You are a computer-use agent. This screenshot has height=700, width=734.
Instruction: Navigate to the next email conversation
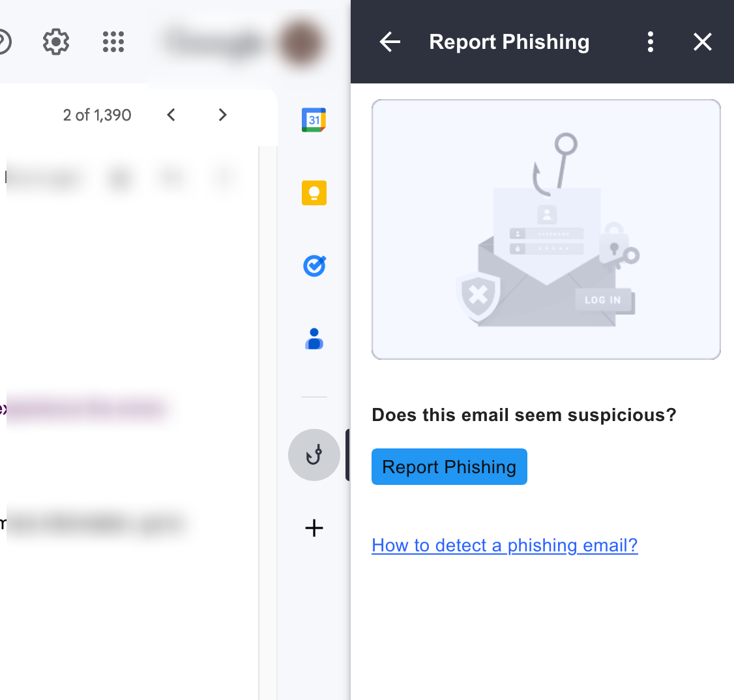(x=222, y=114)
